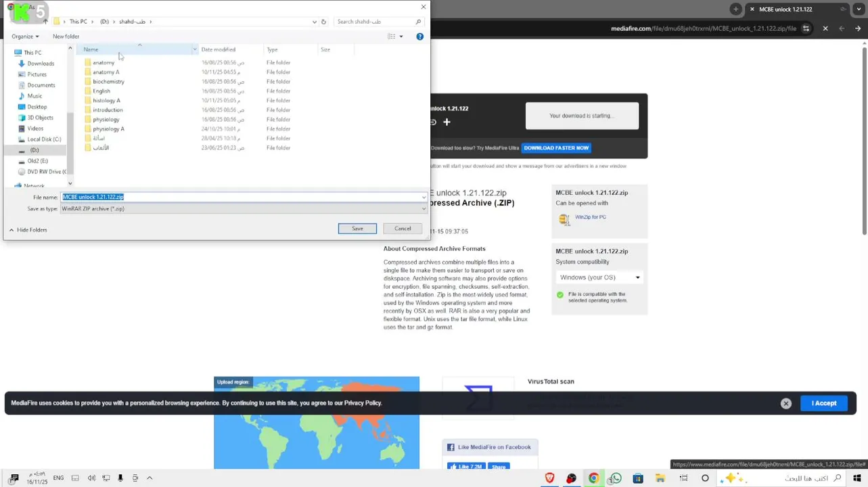Viewport: 868px width, 487px height.
Task: Click search magnifier in Save dialog
Action: tap(418, 22)
